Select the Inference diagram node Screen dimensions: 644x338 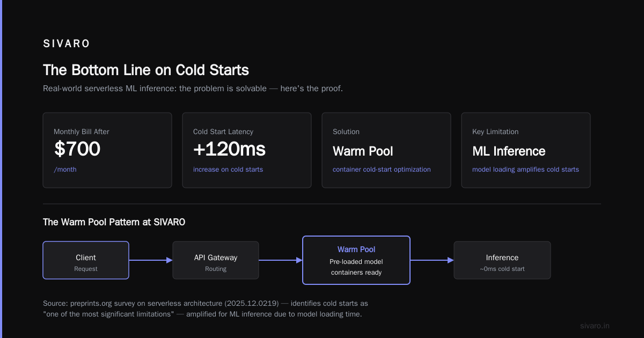tap(502, 260)
